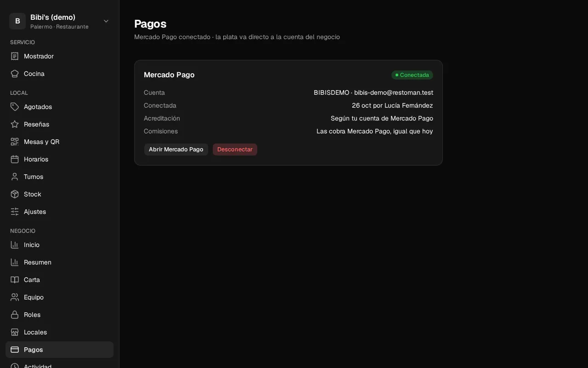
Task: Click the Resumen chart icon
Action: [15, 262]
